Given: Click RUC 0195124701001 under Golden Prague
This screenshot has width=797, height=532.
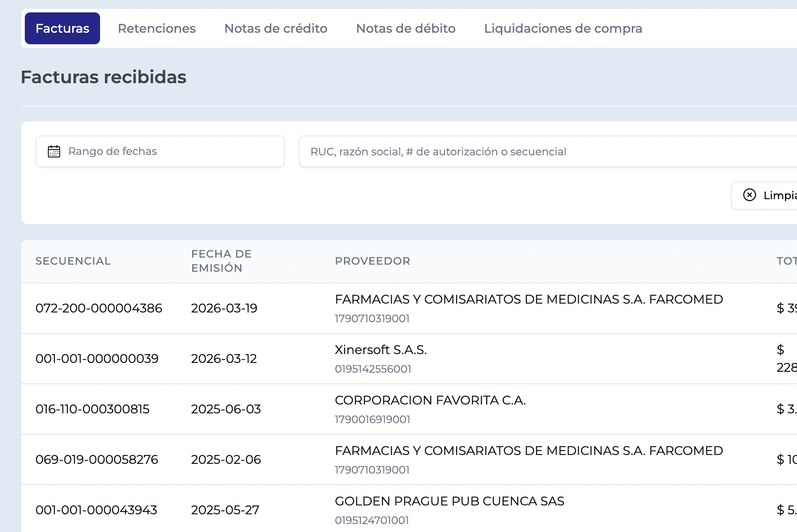Looking at the screenshot, I should tap(371, 520).
